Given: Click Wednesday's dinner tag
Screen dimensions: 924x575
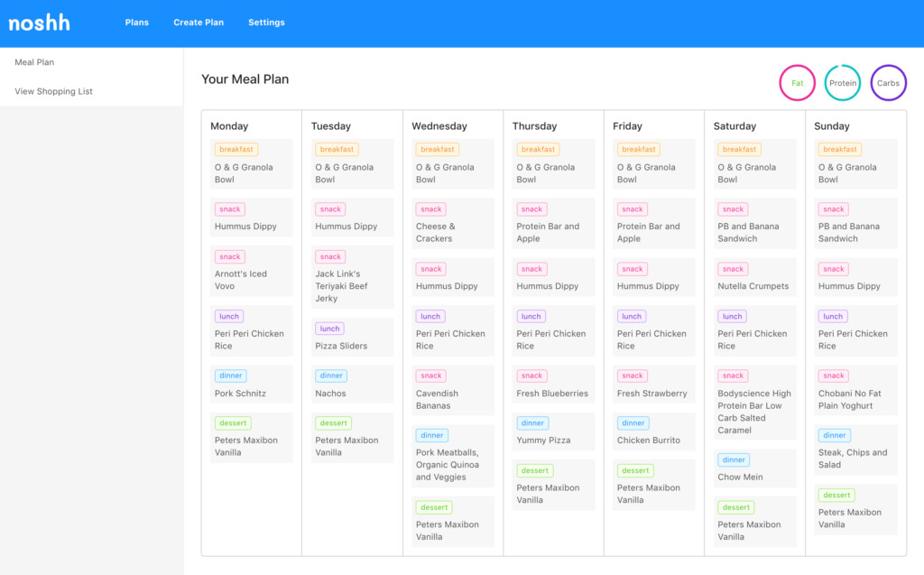Looking at the screenshot, I should (432, 435).
